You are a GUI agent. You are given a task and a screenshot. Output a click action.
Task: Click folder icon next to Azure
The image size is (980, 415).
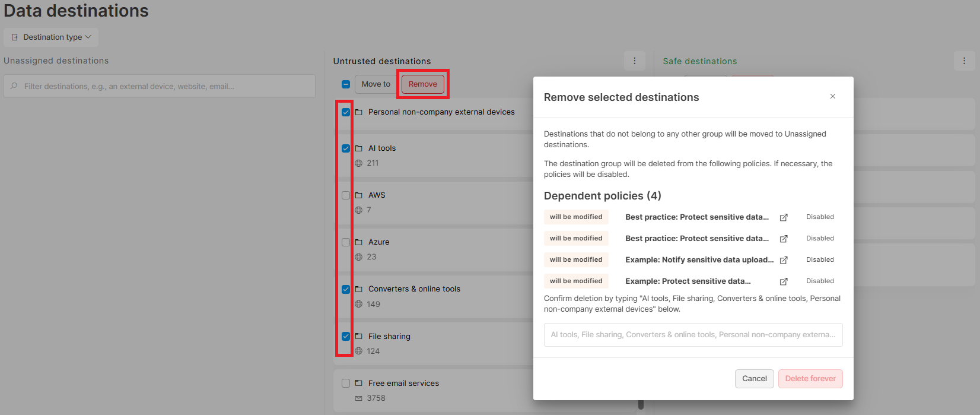[359, 242]
